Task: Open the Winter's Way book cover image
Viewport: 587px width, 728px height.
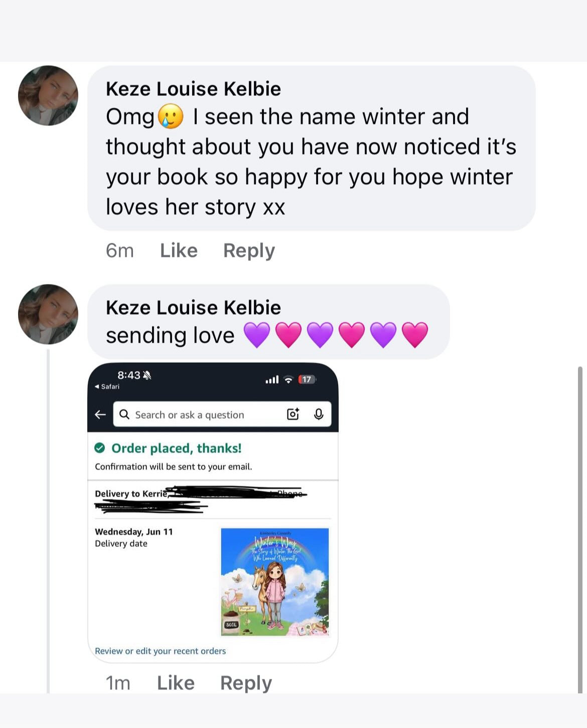Action: [275, 582]
